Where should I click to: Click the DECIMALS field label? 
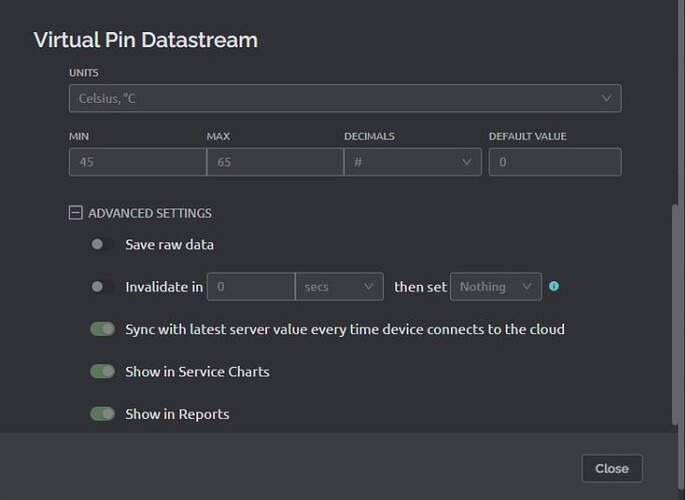(x=369, y=136)
